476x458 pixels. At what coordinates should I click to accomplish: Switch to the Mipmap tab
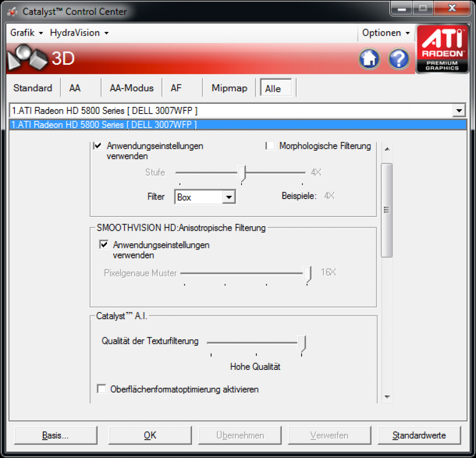[x=229, y=88]
